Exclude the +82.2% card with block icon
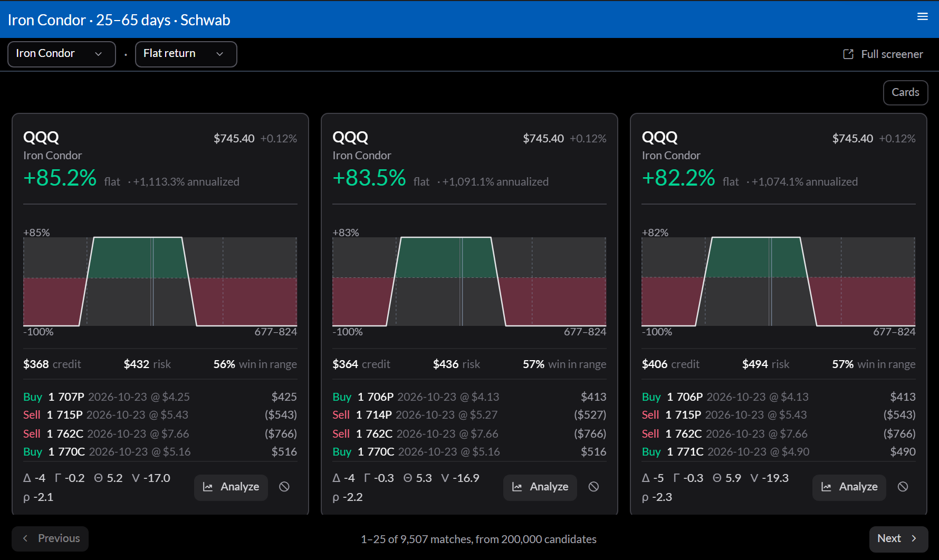 tap(903, 487)
